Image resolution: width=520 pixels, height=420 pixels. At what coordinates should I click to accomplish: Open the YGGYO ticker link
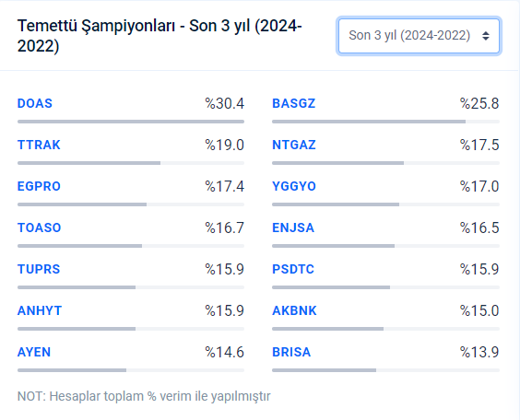coord(294,186)
